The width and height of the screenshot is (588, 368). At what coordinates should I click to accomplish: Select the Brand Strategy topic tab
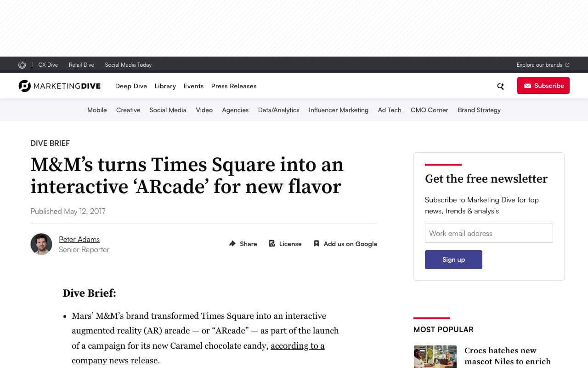click(479, 110)
